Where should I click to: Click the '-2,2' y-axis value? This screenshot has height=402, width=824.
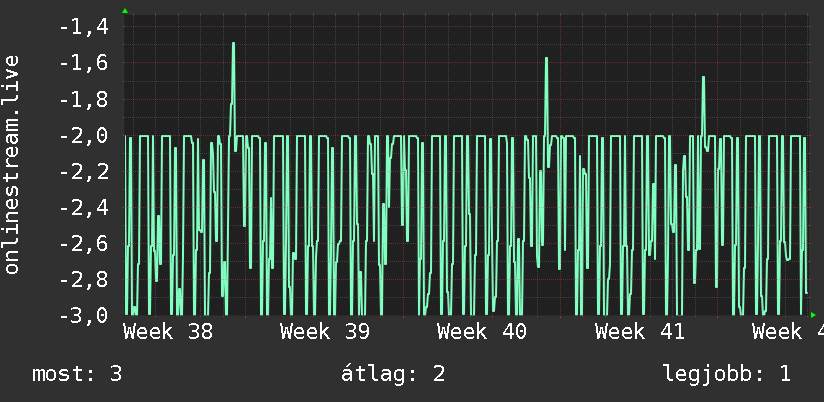tap(84, 172)
